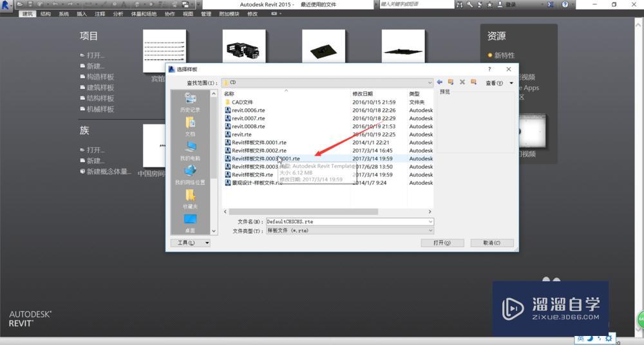Click 结构样板 link on start page
The height and width of the screenshot is (345, 644).
pyautogui.click(x=100, y=98)
